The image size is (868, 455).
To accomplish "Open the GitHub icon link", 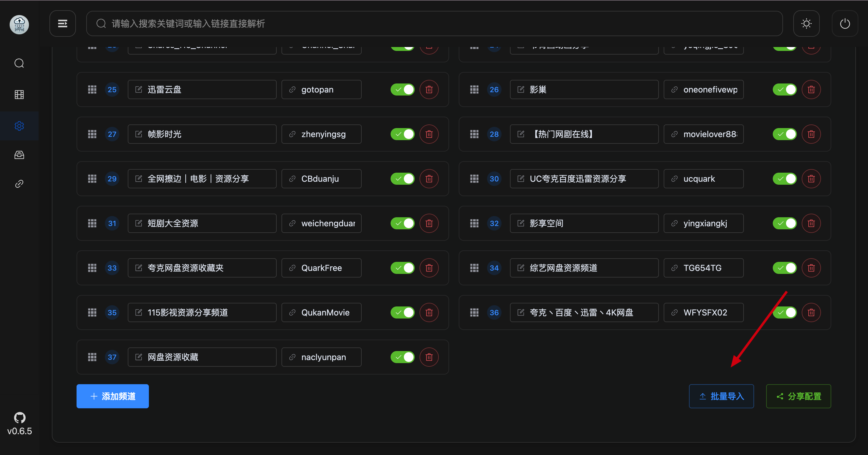I will point(20,417).
